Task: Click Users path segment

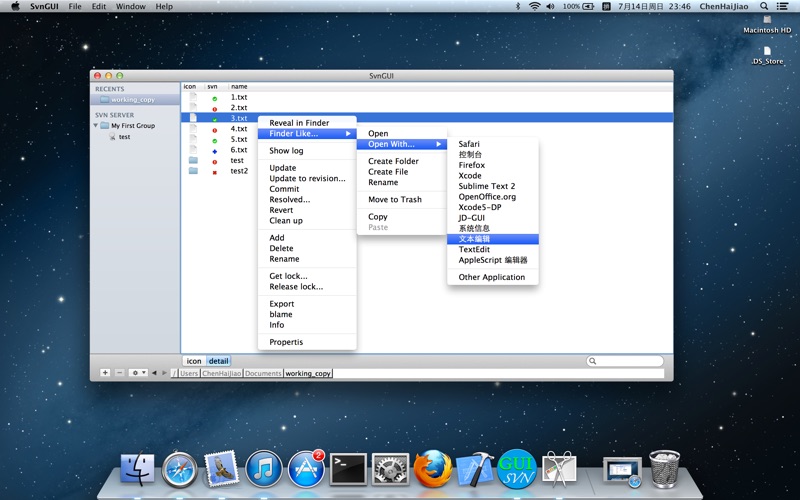Action: (x=189, y=373)
